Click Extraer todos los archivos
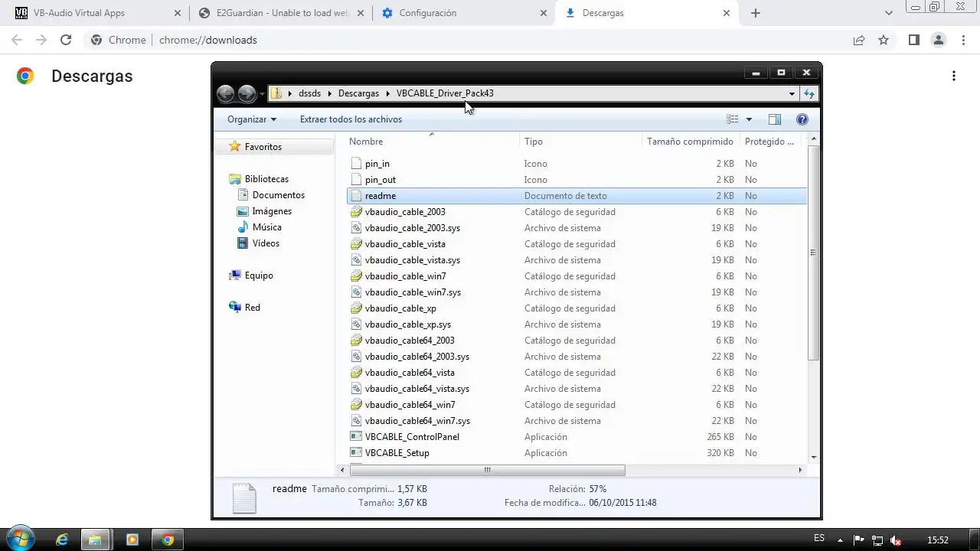 351,119
